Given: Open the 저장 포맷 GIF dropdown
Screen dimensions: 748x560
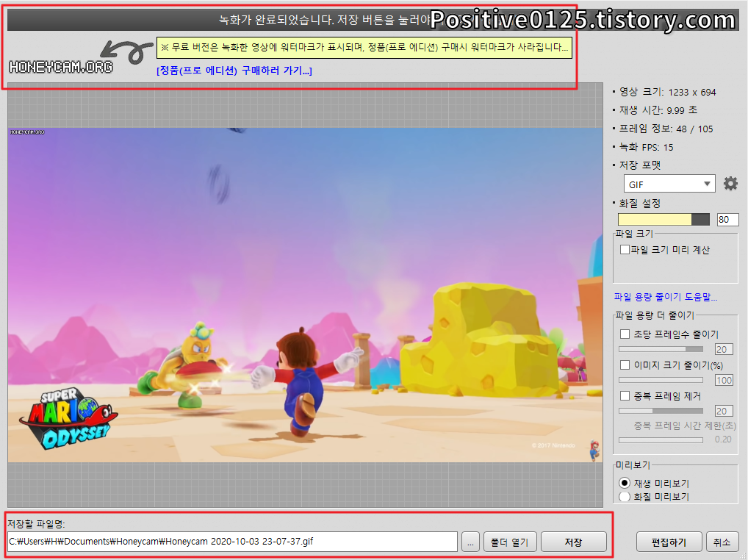Looking at the screenshot, I should pos(669,184).
